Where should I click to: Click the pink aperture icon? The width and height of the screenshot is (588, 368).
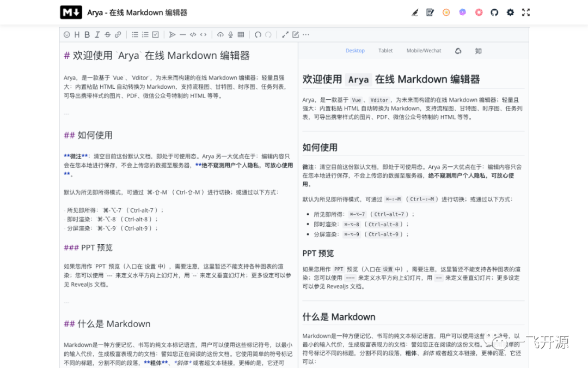point(479,13)
